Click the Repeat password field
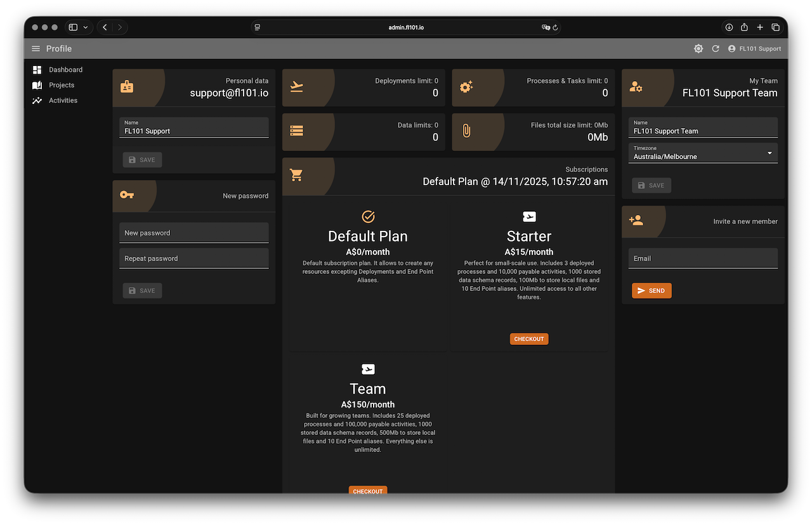 coord(193,258)
